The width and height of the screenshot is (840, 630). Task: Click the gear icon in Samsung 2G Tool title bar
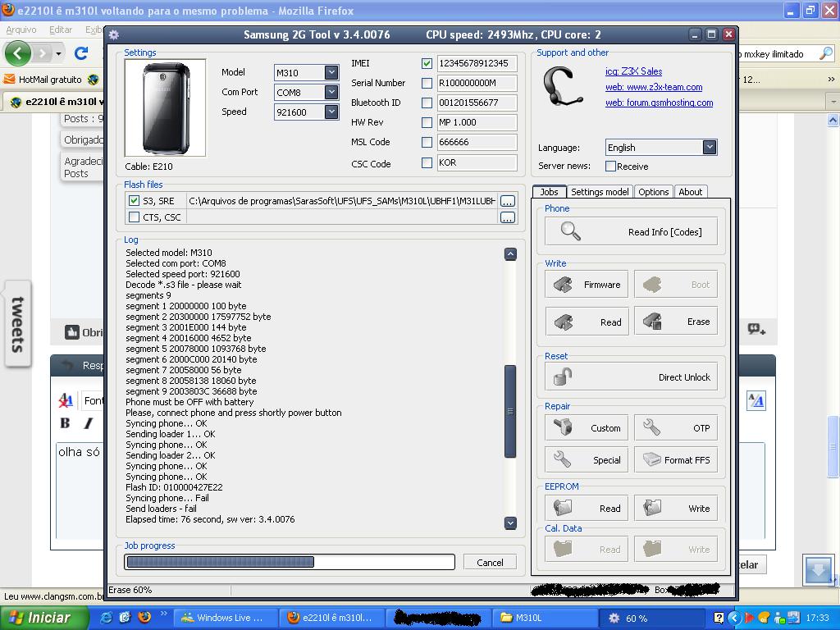113,34
